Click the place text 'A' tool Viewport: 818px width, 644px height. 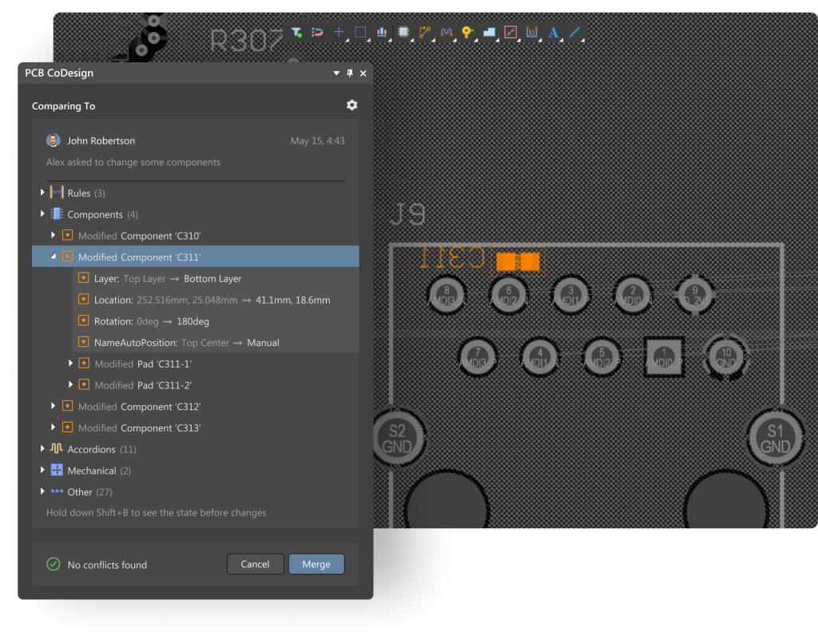[553, 33]
